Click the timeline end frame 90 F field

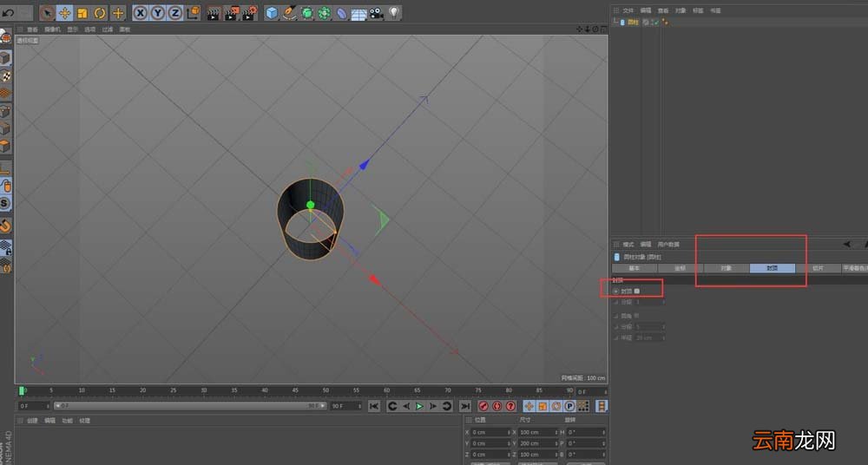click(346, 406)
